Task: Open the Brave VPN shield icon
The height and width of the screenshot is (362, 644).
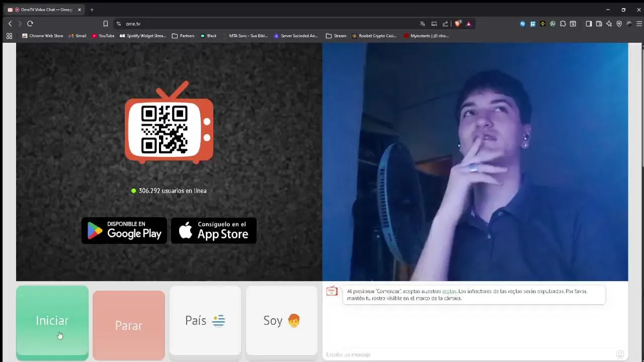Action: pos(619,24)
